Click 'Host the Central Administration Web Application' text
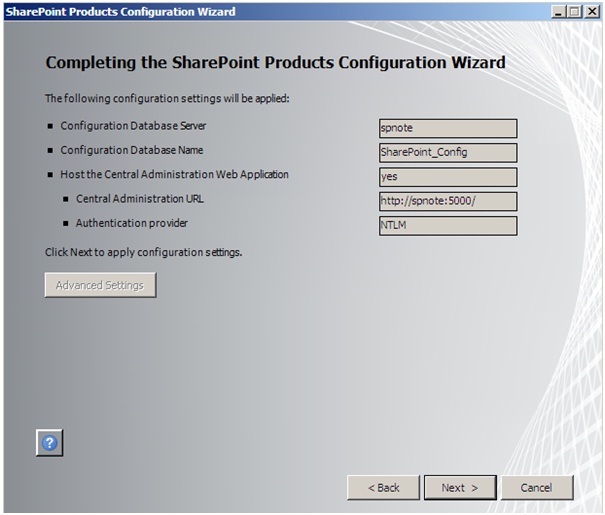This screenshot has height=515, width=605. pyautogui.click(x=174, y=174)
